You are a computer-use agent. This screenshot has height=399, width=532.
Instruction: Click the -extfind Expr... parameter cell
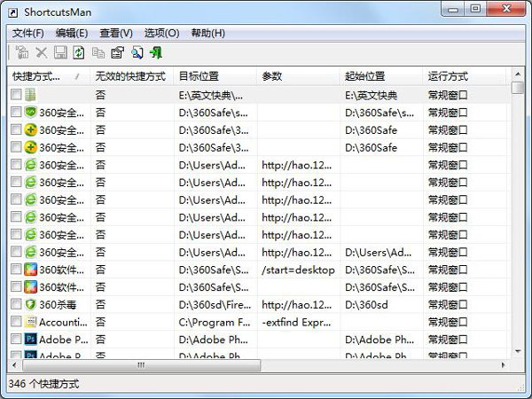click(x=296, y=322)
